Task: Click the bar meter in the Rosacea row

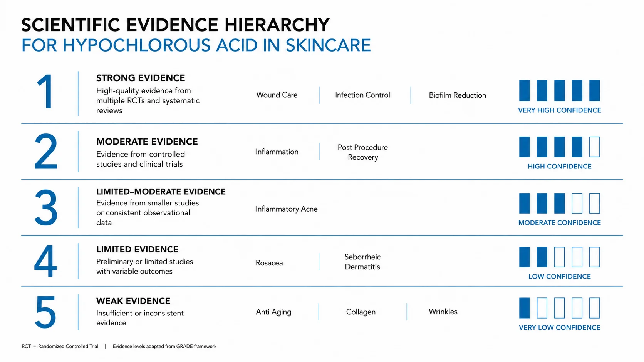Action: pos(560,257)
